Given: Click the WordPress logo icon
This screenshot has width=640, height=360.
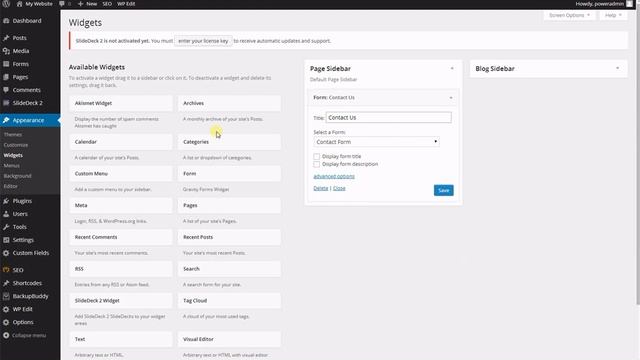Looking at the screenshot, I should [6, 4].
